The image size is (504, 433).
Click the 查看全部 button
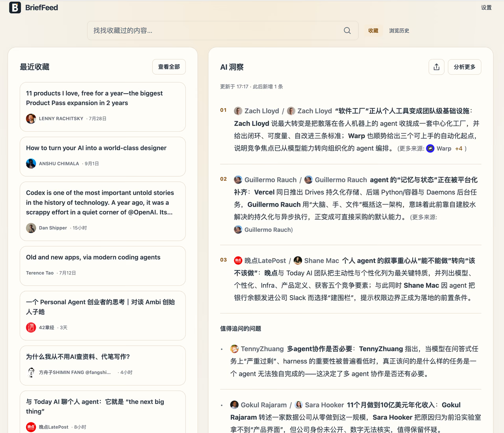(x=169, y=67)
